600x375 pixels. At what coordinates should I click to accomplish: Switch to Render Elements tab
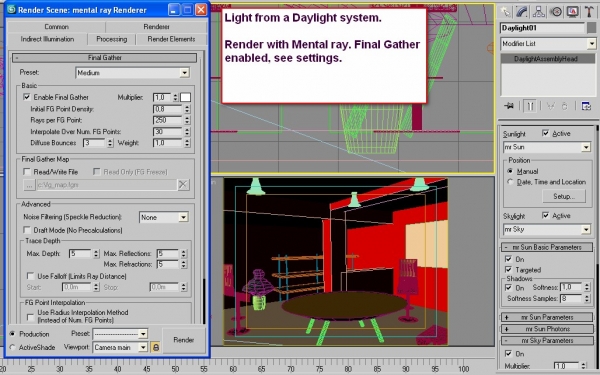tap(171, 39)
